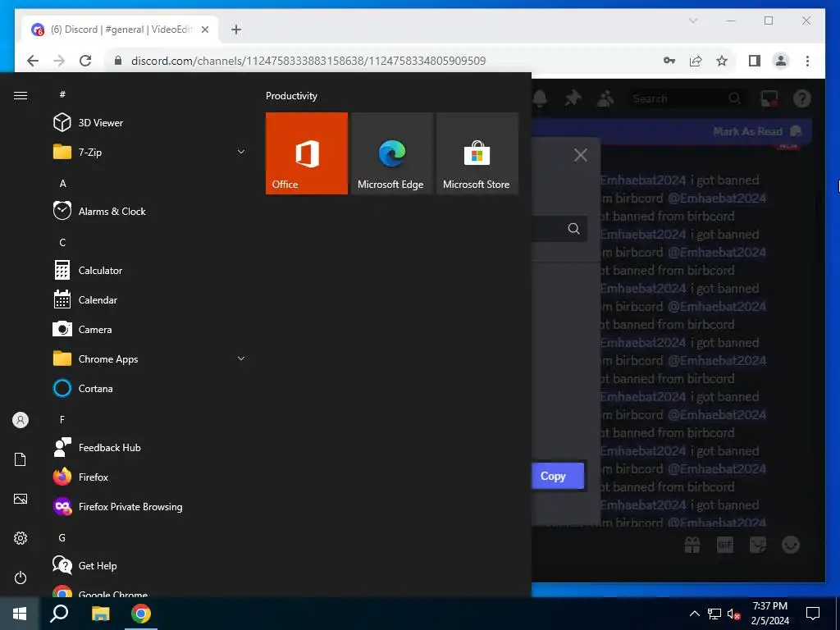
Task: Jump to the '#' letter group header
Action: pos(62,94)
